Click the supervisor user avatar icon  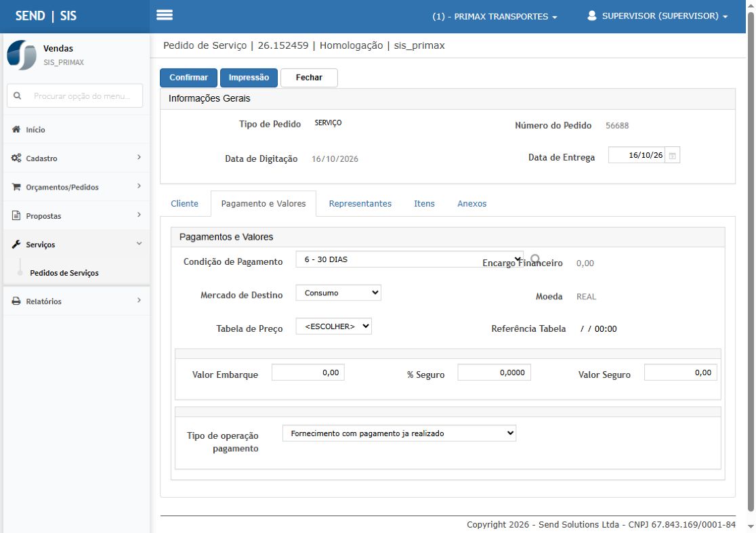click(x=591, y=16)
